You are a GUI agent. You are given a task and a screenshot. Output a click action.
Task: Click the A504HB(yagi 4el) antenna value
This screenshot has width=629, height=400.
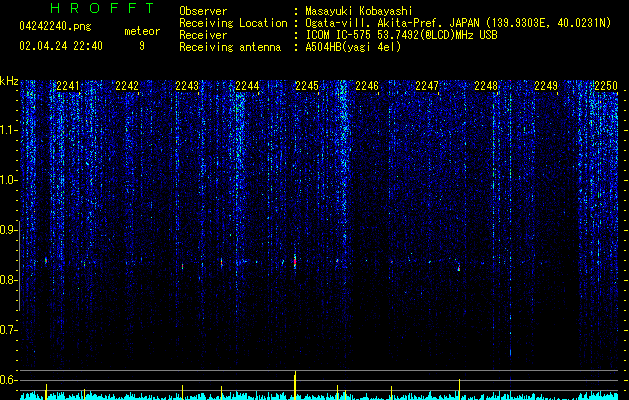click(353, 47)
